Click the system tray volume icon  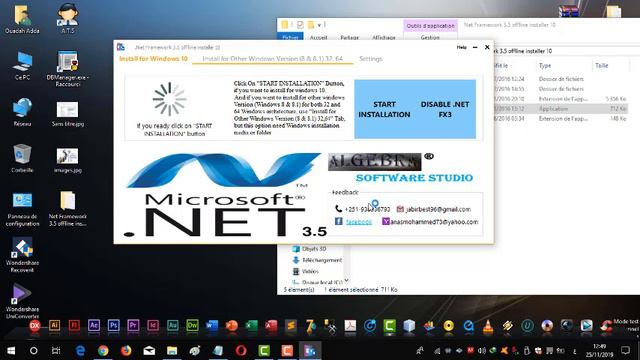[482, 351]
